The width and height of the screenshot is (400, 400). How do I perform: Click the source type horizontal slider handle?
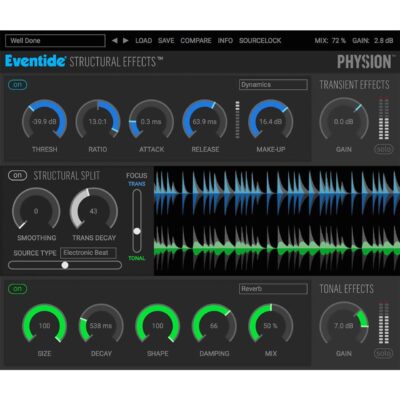(65, 265)
